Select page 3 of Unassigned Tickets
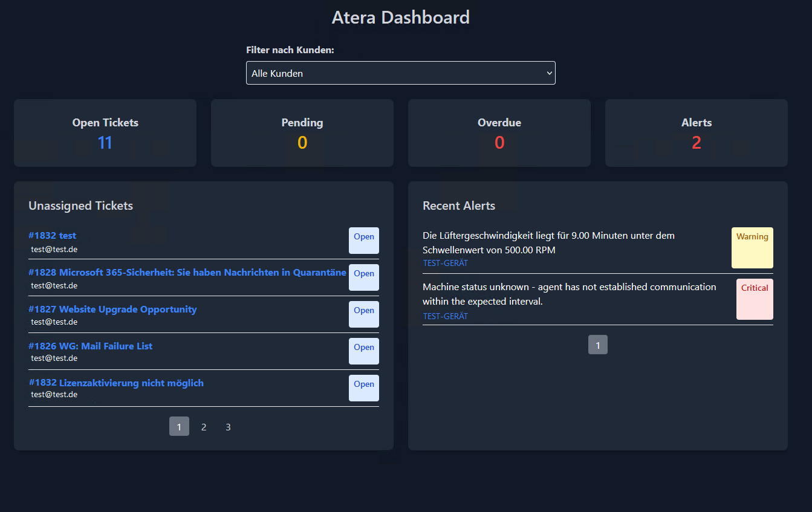The width and height of the screenshot is (812, 512). tap(227, 426)
